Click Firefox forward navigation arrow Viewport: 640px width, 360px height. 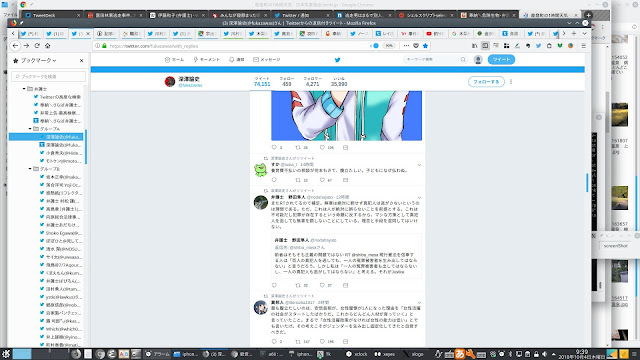click(x=27, y=46)
